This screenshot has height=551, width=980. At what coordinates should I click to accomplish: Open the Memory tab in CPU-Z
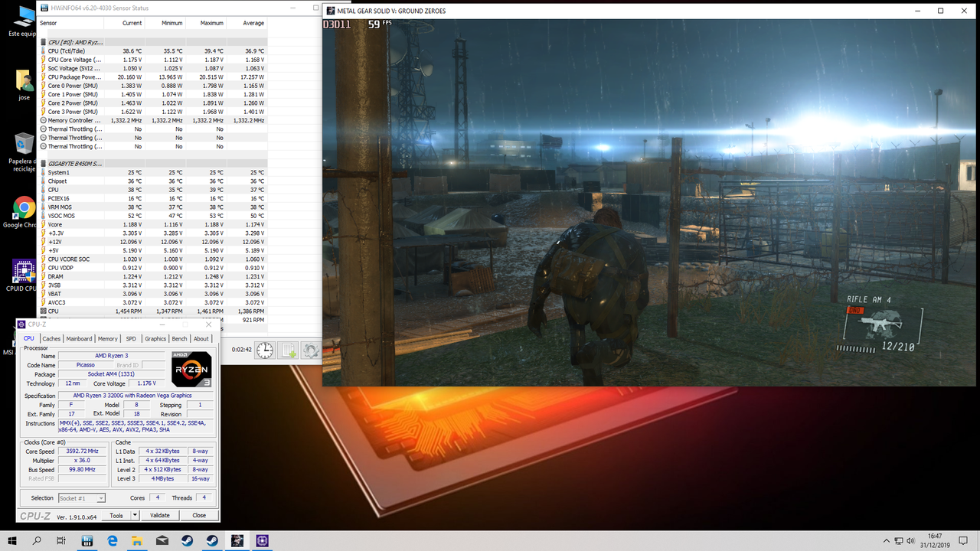108,338
